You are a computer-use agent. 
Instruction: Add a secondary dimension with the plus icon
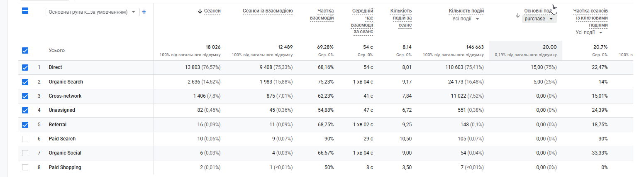click(x=144, y=12)
